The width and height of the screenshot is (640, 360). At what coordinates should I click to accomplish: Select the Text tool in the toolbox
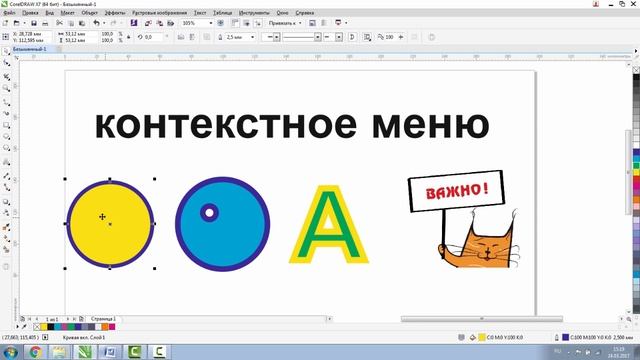6,162
